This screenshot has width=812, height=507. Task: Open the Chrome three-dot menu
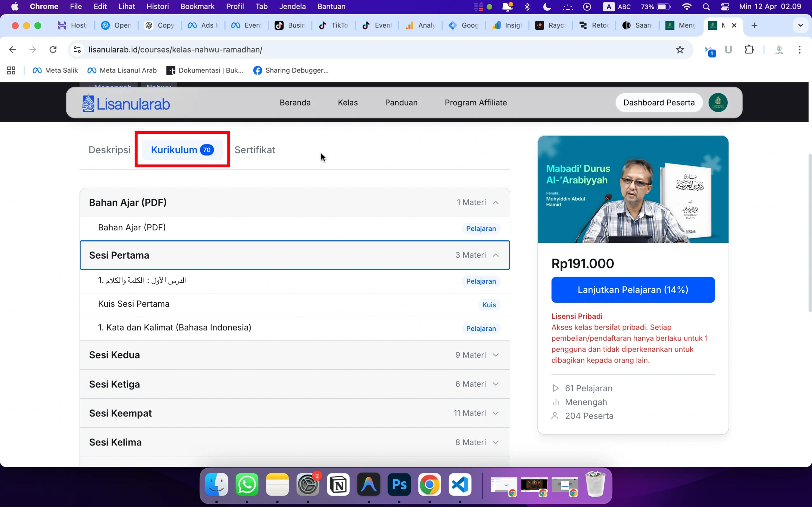tap(800, 50)
